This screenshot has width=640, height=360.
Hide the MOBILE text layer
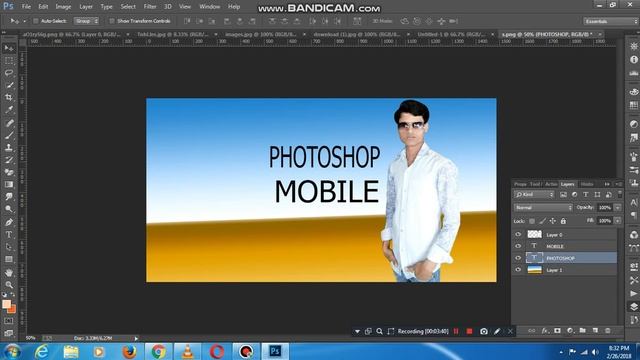518,246
